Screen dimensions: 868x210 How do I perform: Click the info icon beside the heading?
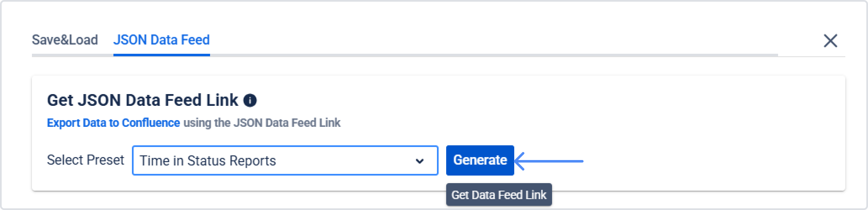250,100
